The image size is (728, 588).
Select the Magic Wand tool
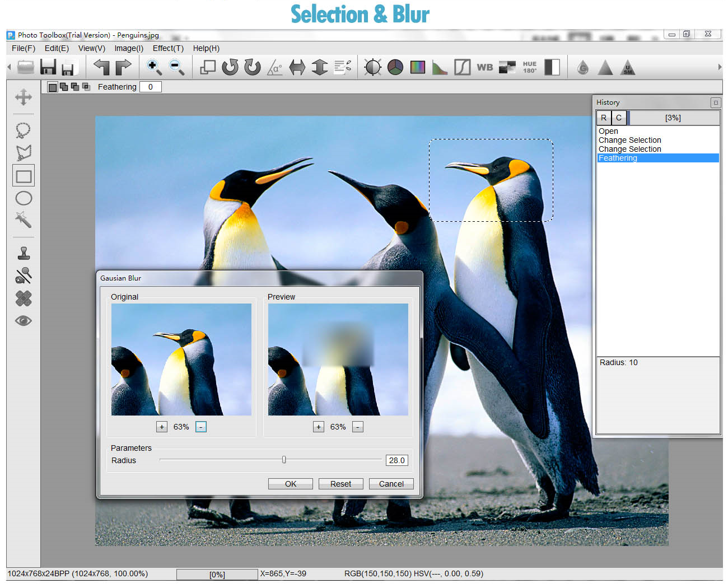[x=23, y=220]
